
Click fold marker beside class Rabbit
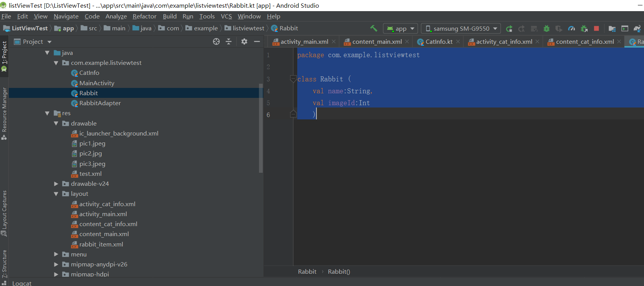pos(293,79)
